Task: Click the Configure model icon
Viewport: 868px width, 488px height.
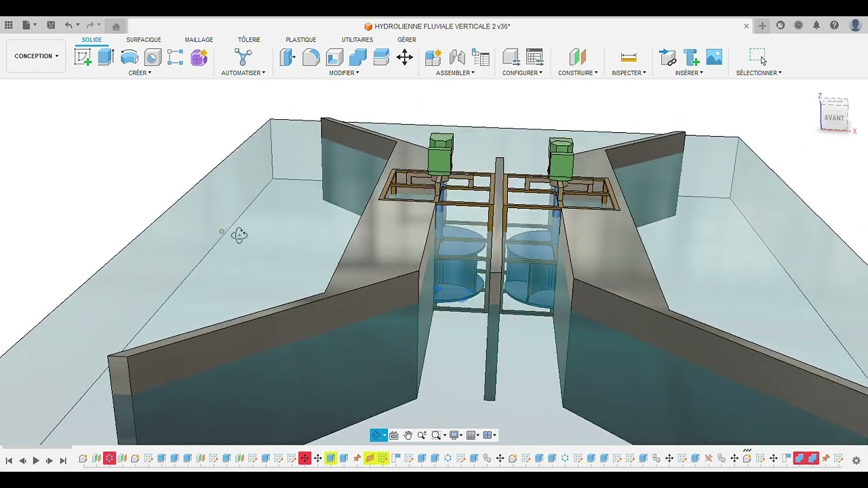Action: [x=511, y=58]
